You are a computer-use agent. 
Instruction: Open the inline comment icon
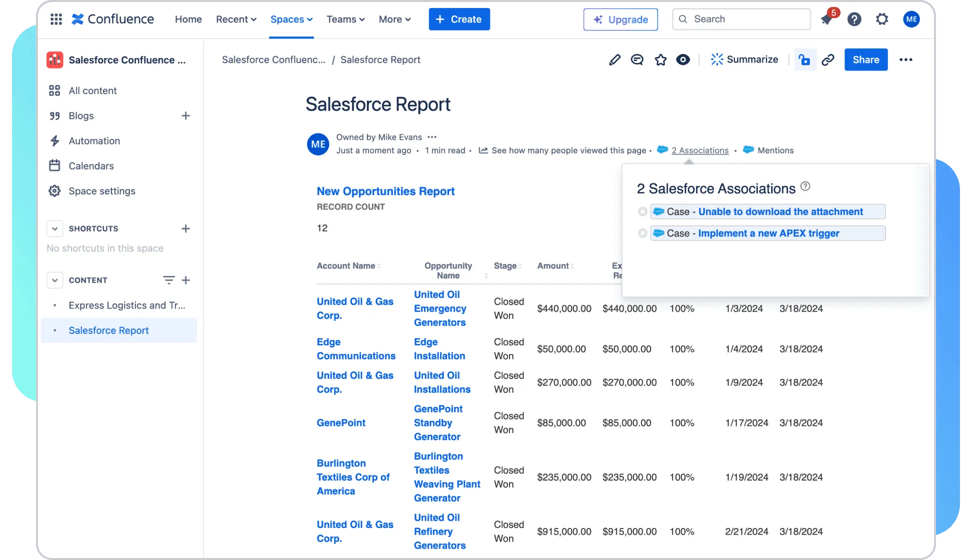637,60
